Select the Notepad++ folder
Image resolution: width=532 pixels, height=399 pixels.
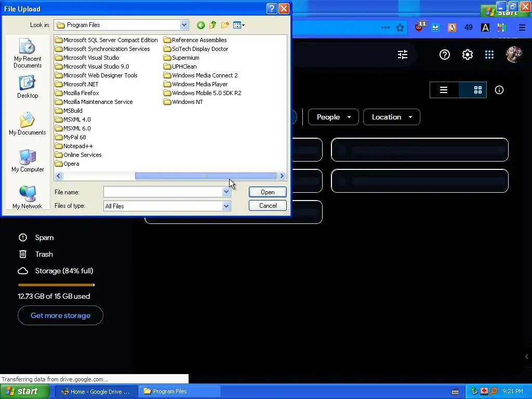74,146
